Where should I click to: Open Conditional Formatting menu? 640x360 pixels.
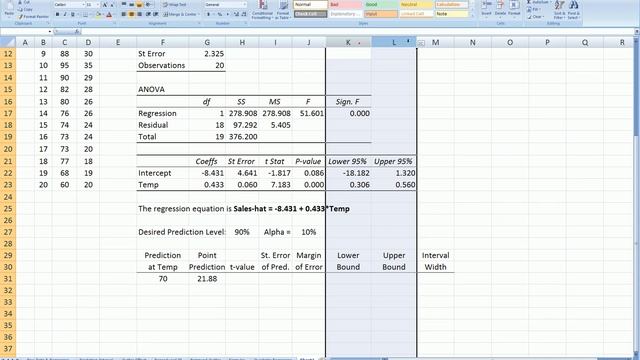click(262, 10)
